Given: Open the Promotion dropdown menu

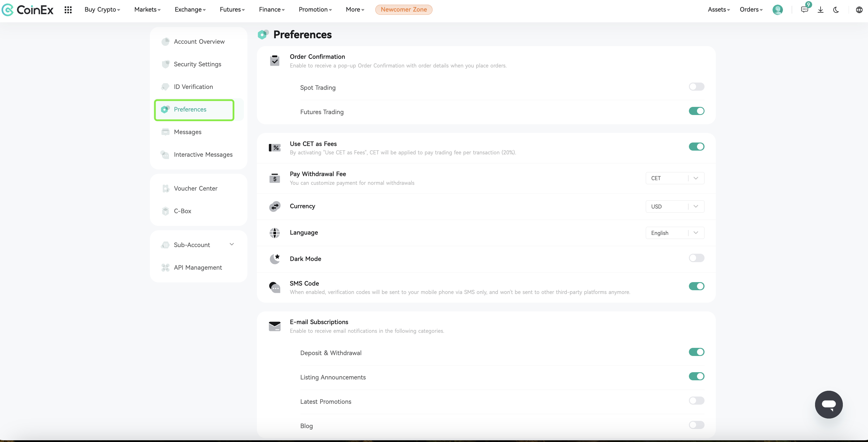Looking at the screenshot, I should coord(315,10).
